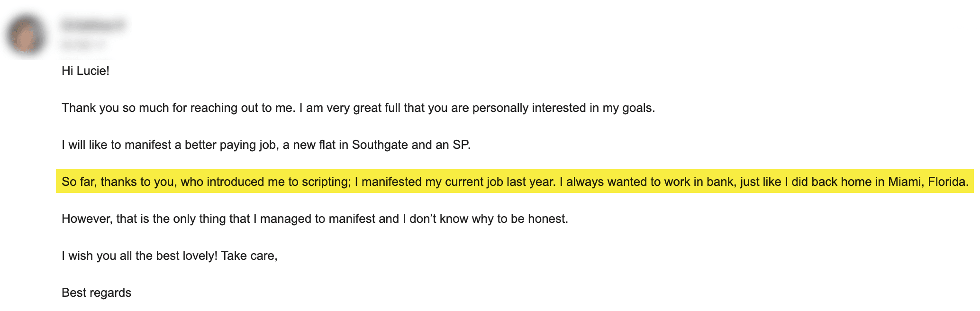980x311 pixels.
Task: Click the 'SP.' abbreviation
Action: point(462,145)
